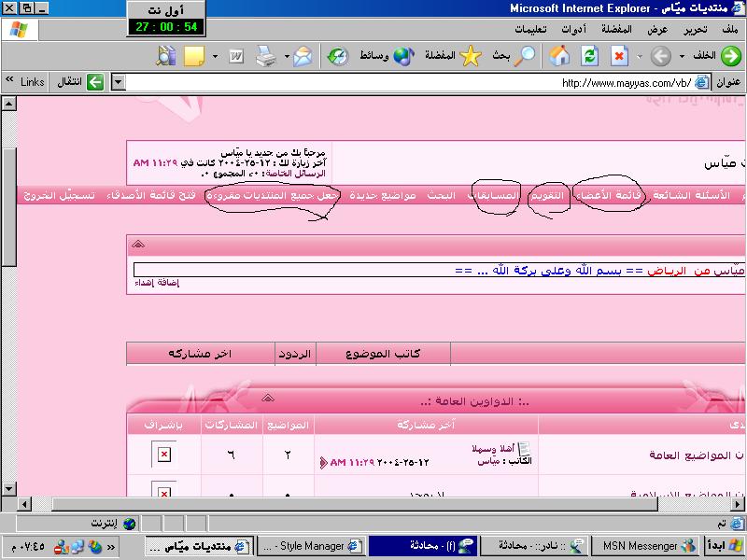Click the Print icon in toolbar
Screen dimensions: 747x560
tap(266, 56)
